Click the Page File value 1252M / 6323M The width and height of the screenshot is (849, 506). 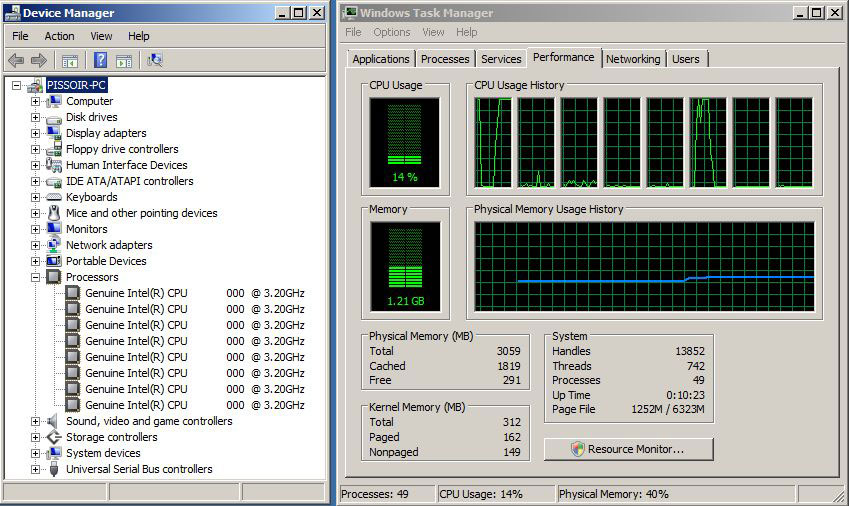click(668, 409)
